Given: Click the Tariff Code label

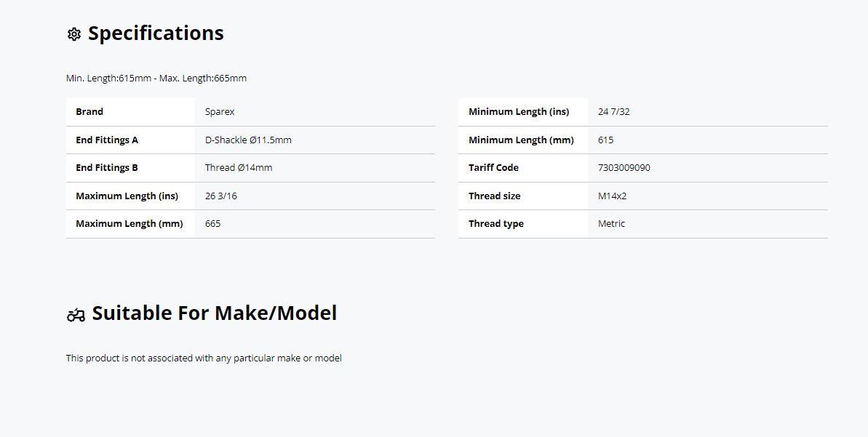Looking at the screenshot, I should click(493, 168).
